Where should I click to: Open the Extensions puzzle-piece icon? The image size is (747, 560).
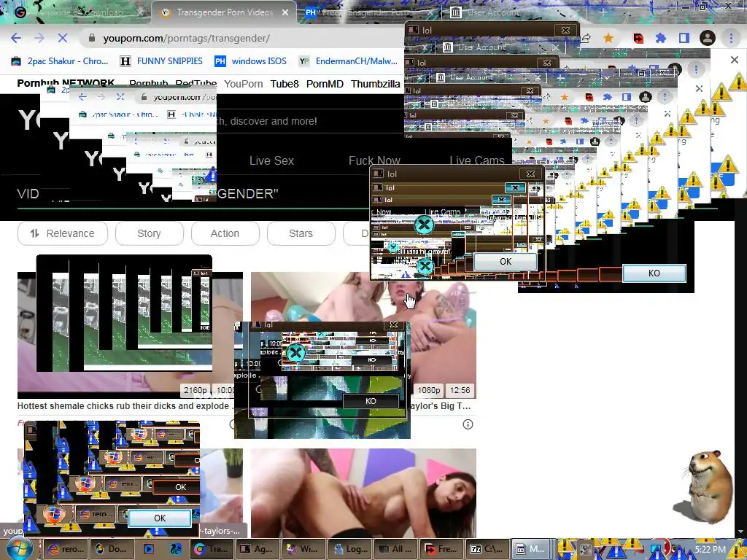(661, 38)
